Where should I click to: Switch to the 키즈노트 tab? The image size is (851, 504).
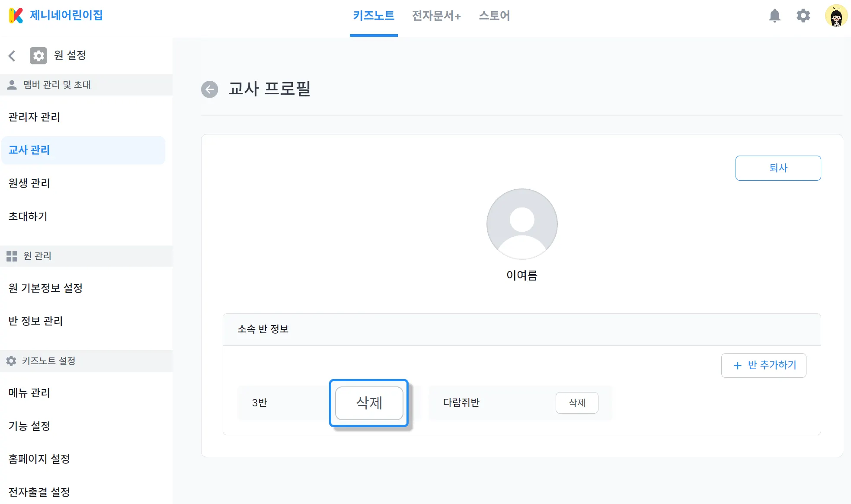374,16
